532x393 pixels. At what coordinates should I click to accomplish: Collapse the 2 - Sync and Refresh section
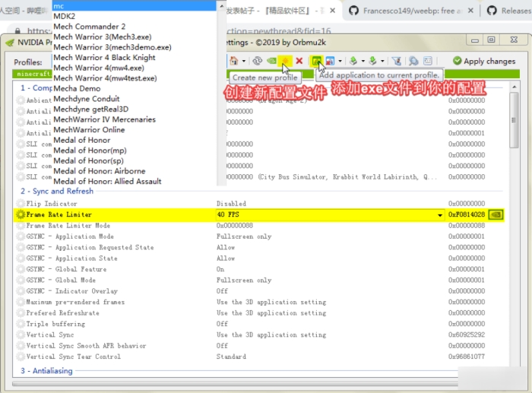point(57,191)
